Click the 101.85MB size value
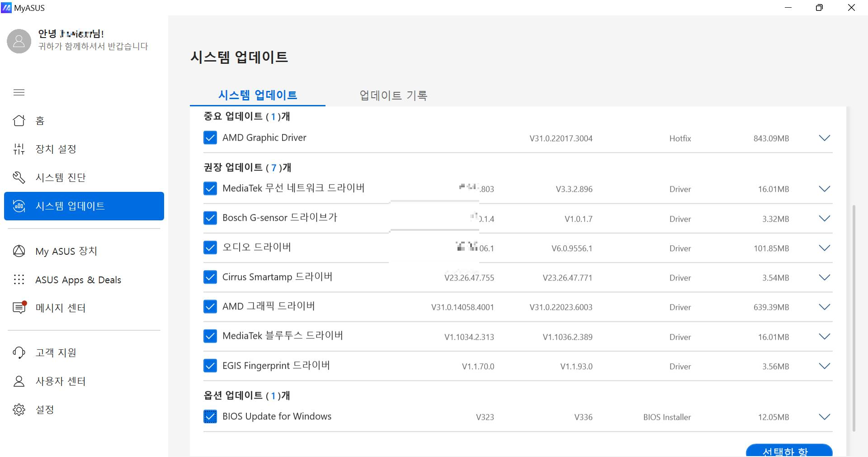Screen dimensions: 868x457 tap(771, 248)
